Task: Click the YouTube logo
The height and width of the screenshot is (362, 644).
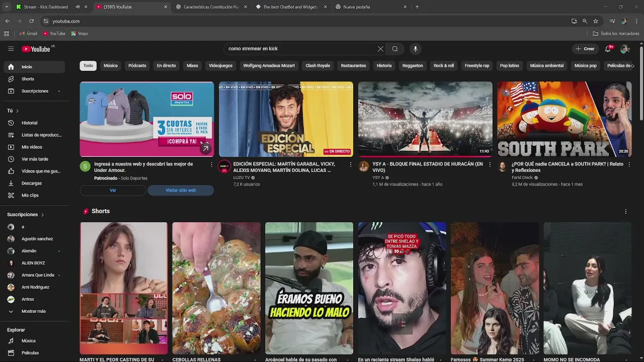Action: coord(36,49)
